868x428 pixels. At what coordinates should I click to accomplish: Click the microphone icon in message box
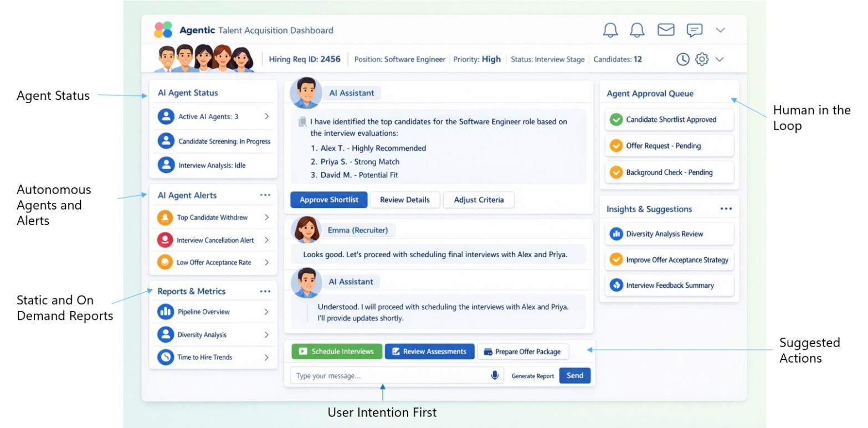[x=495, y=376]
